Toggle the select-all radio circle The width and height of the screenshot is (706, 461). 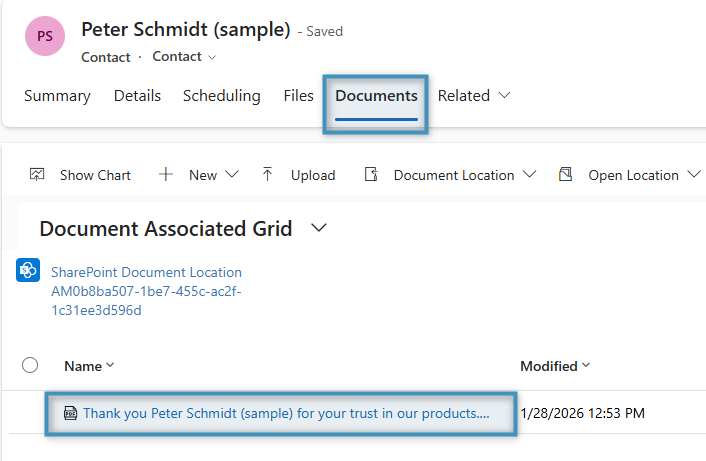click(x=30, y=365)
